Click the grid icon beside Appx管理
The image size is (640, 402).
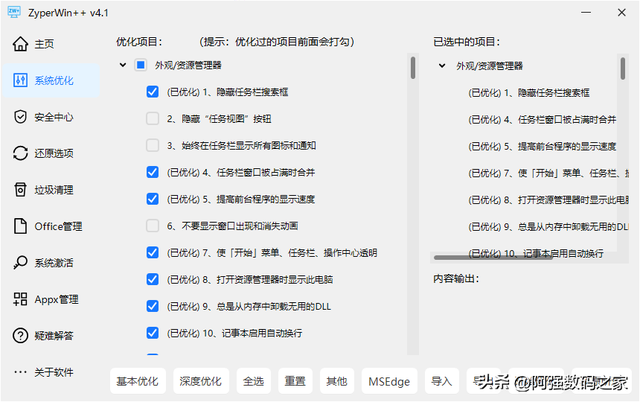click(20, 299)
